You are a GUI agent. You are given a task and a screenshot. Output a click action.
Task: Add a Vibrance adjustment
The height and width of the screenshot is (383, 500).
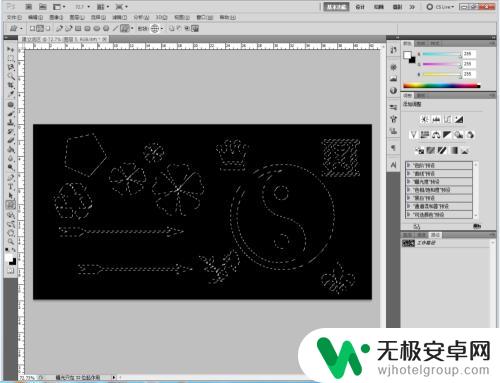tap(413, 135)
